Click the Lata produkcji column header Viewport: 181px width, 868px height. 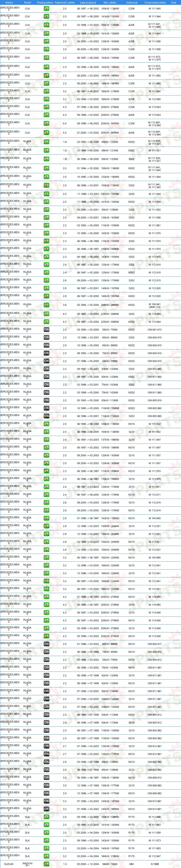[88, 2]
